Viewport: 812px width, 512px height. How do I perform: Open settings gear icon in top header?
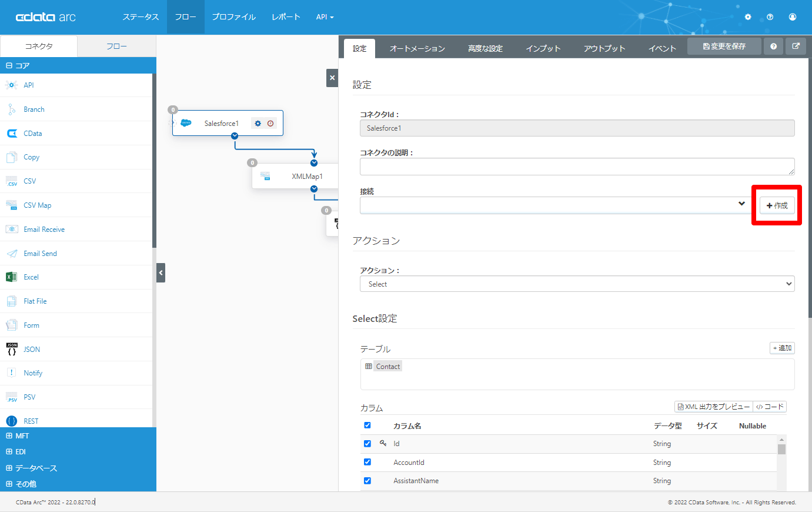tap(748, 17)
